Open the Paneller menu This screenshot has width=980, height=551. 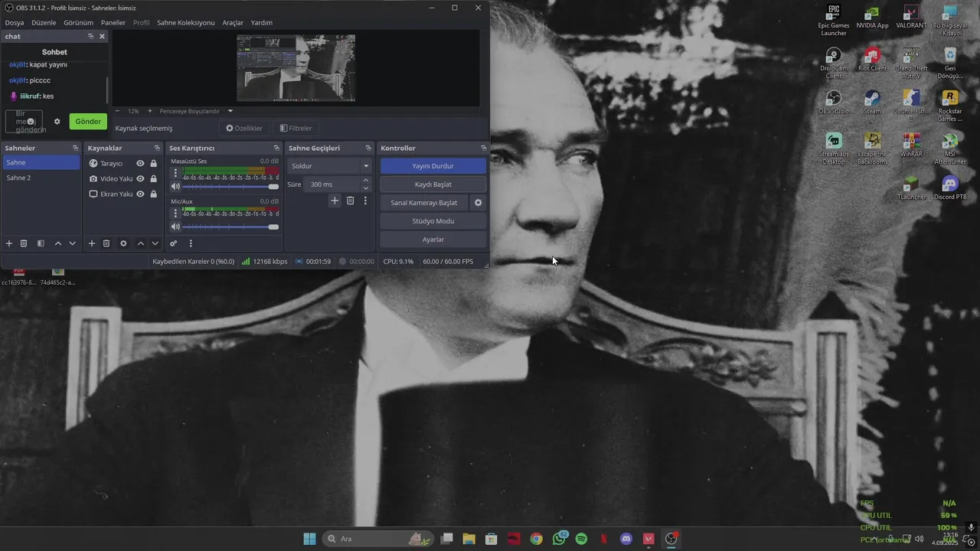113,22
